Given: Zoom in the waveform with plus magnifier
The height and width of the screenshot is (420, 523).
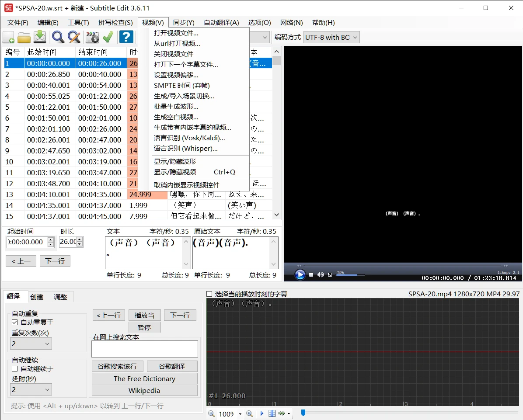Looking at the screenshot, I should click(249, 413).
